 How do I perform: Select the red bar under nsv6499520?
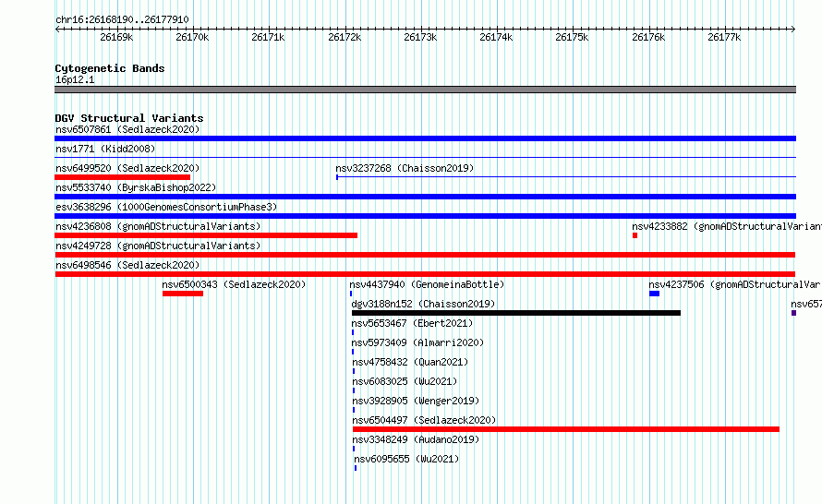(x=122, y=177)
